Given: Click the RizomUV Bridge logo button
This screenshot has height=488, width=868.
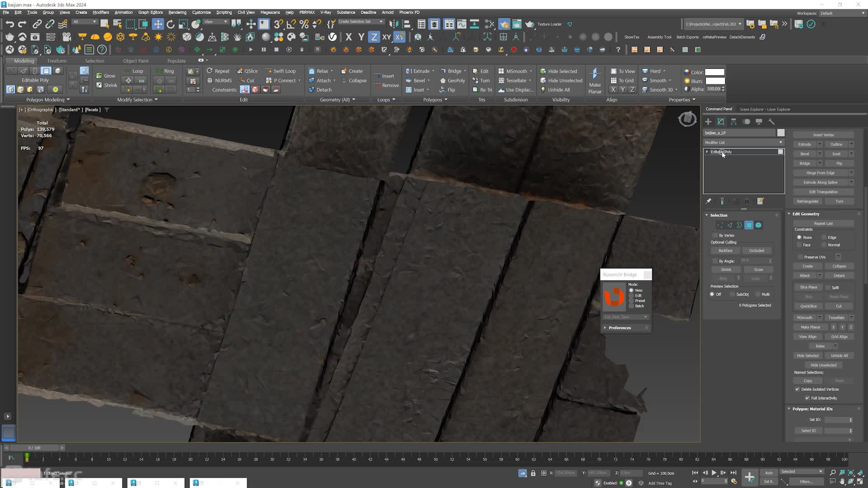Looking at the screenshot, I should 614,297.
